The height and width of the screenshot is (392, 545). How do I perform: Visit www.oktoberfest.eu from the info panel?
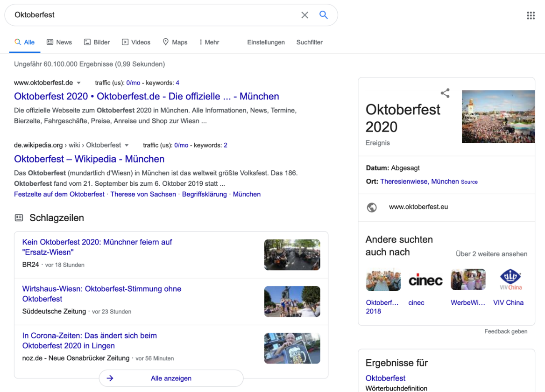(418, 207)
